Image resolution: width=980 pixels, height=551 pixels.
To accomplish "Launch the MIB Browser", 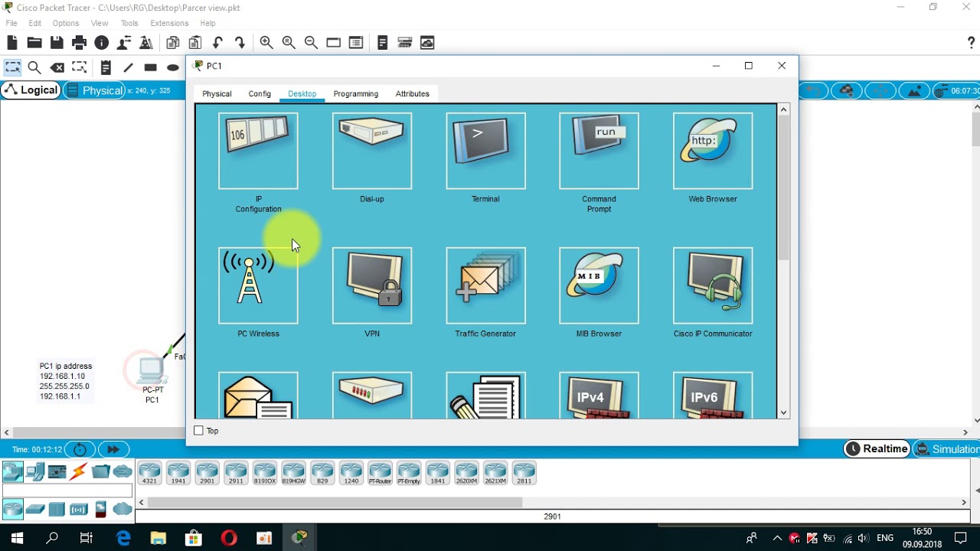I will [599, 285].
